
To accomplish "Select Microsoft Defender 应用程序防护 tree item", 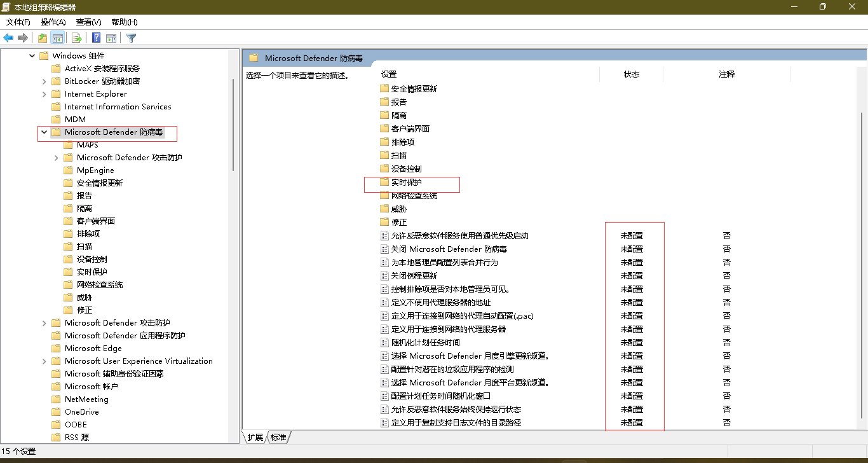I will coord(125,335).
